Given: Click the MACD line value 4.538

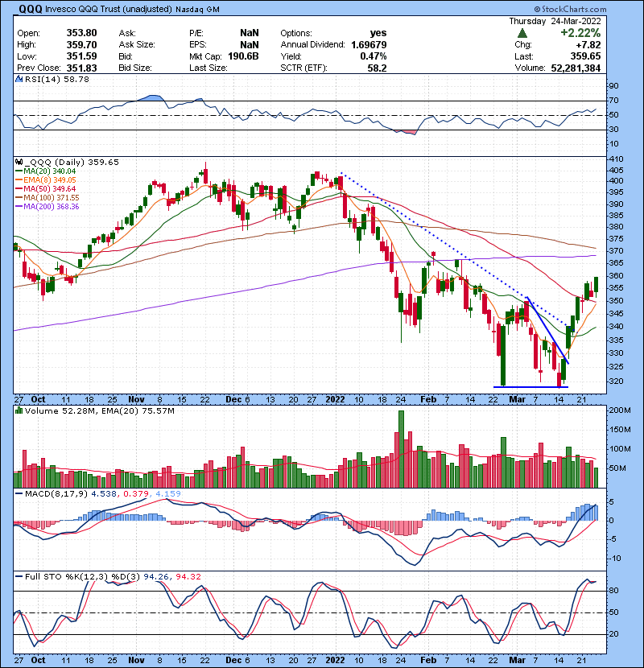Looking at the screenshot, I should [x=105, y=494].
